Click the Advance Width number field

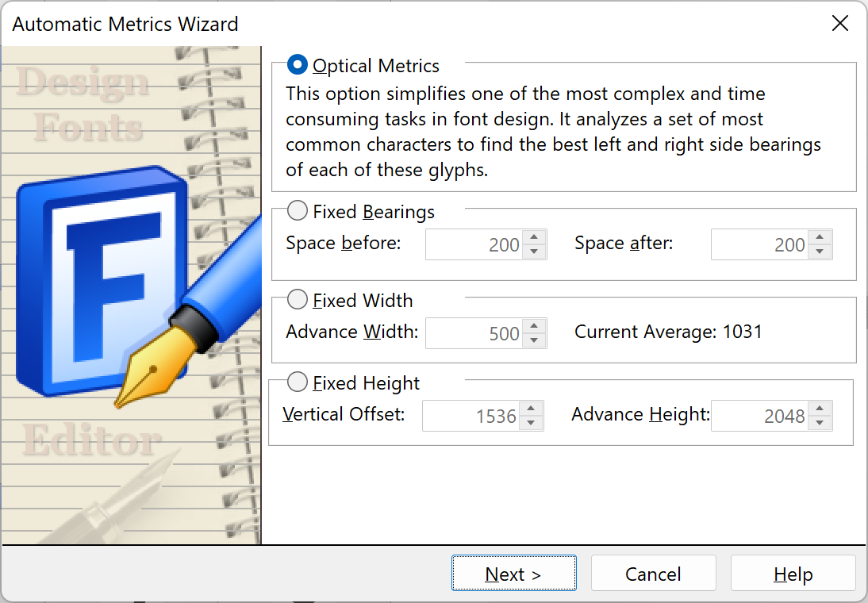click(x=474, y=332)
